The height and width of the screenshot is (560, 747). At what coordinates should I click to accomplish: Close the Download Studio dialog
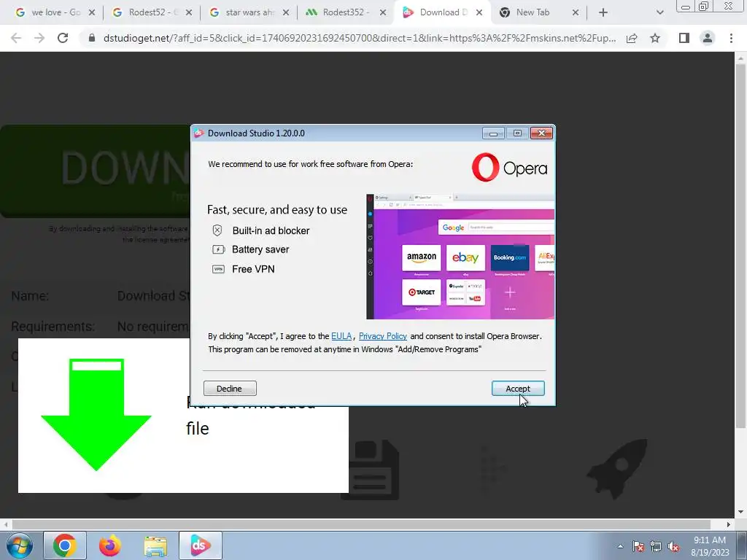click(x=541, y=133)
